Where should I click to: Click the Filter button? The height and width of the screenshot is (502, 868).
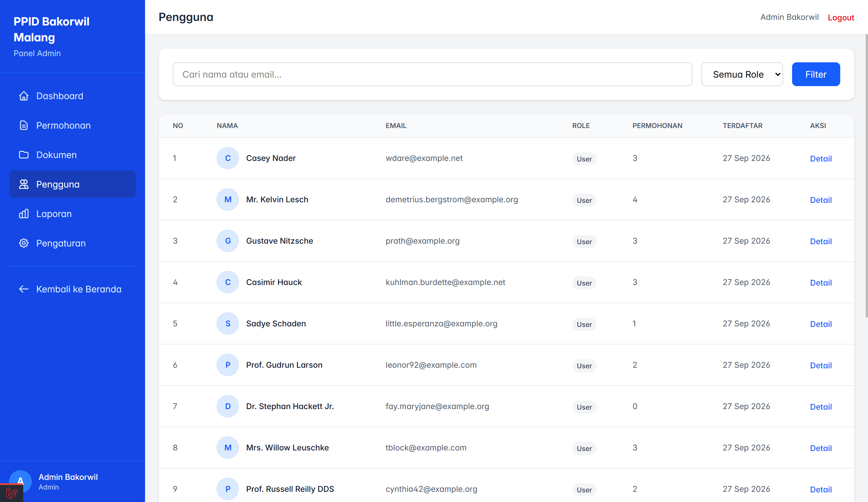coord(816,75)
